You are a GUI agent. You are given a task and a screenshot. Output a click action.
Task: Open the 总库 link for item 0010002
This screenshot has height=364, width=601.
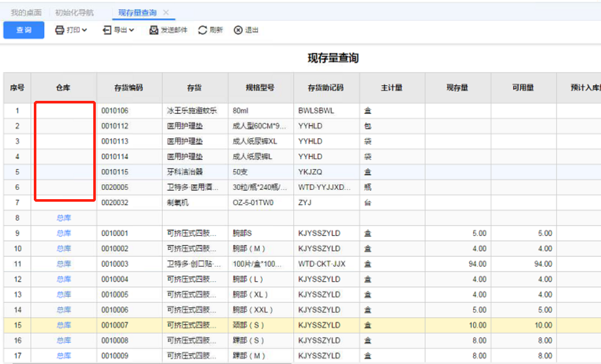click(x=64, y=249)
